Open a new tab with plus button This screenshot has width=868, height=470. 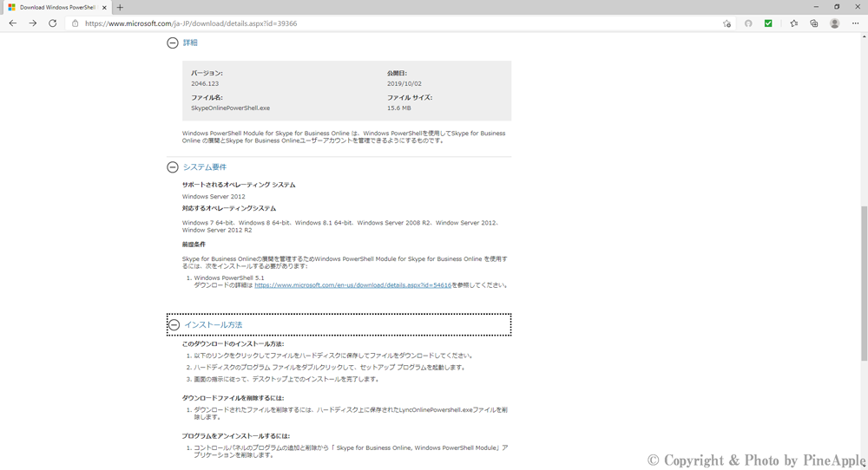click(120, 7)
